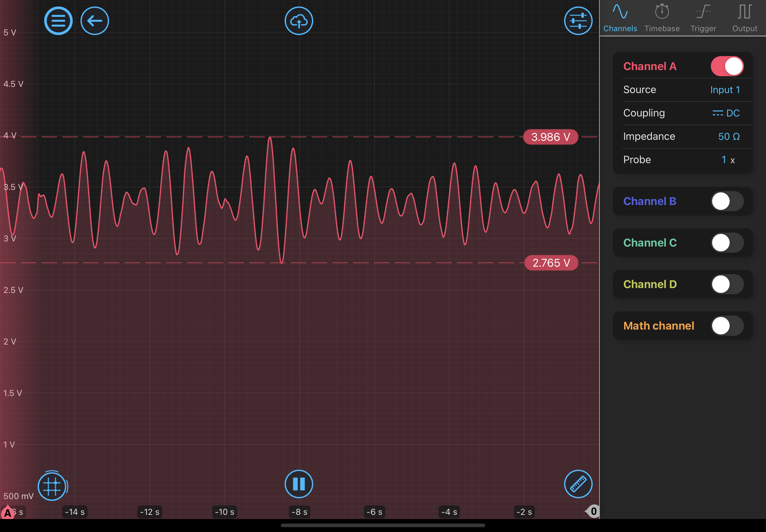
Task: Click the Probe row label
Action: 637,160
